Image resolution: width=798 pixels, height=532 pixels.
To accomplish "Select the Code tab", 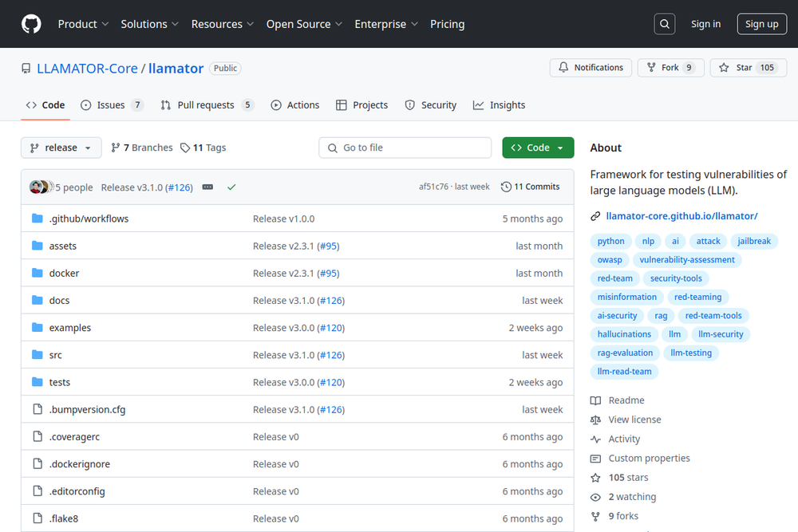I will click(x=45, y=104).
